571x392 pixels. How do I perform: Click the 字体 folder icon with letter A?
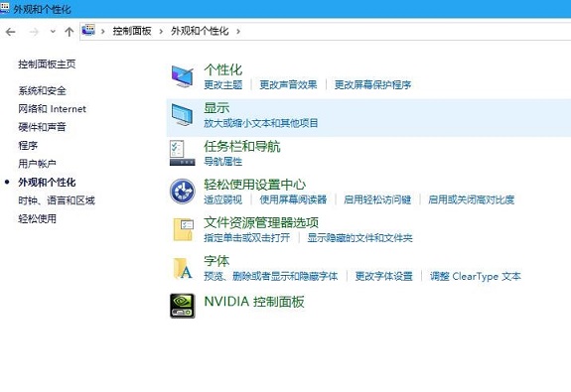coord(183,268)
